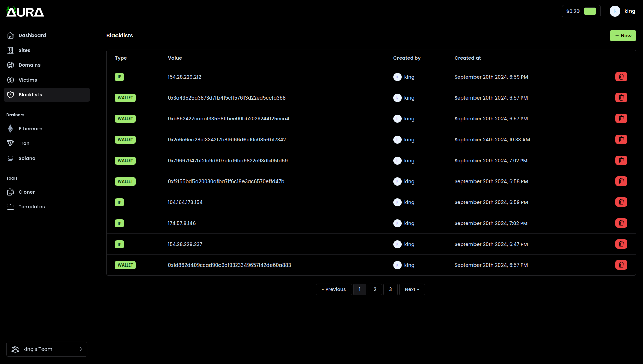Launch the Cloner tool

[x=26, y=192]
